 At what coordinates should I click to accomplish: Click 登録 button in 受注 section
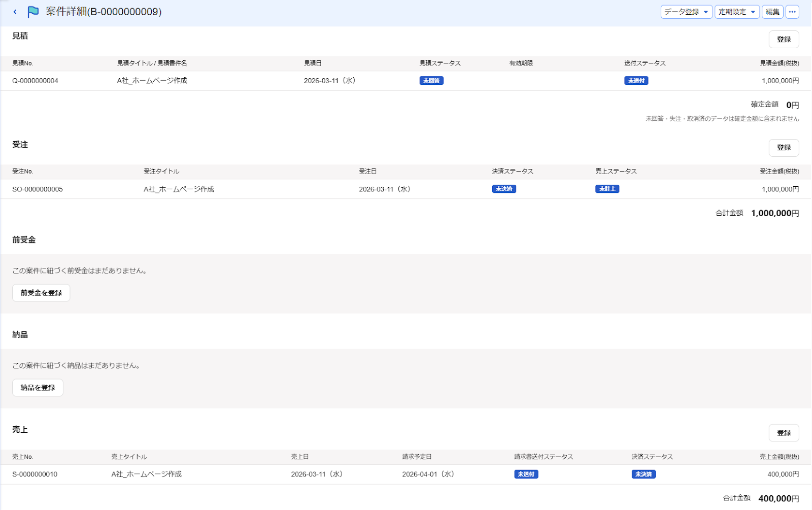(784, 148)
